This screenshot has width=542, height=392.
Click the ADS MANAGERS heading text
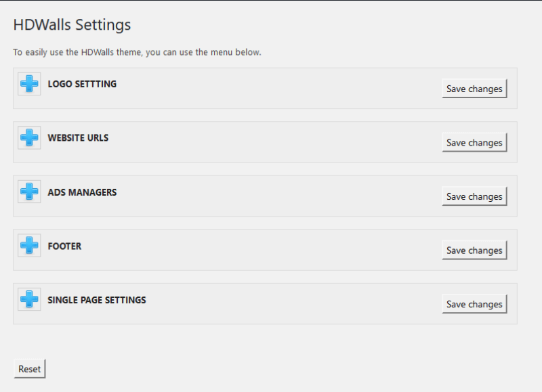[82, 192]
